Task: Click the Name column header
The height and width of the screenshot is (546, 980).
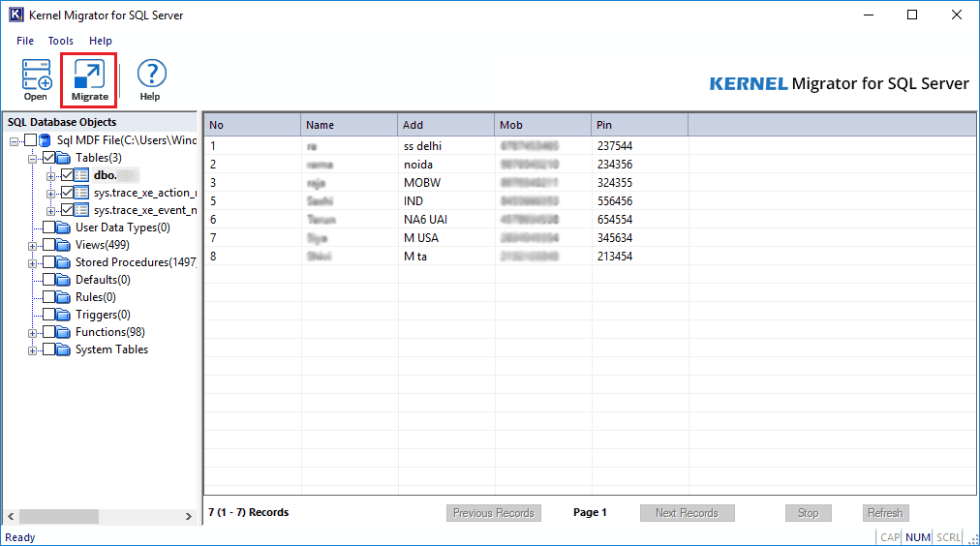Action: tap(349, 125)
